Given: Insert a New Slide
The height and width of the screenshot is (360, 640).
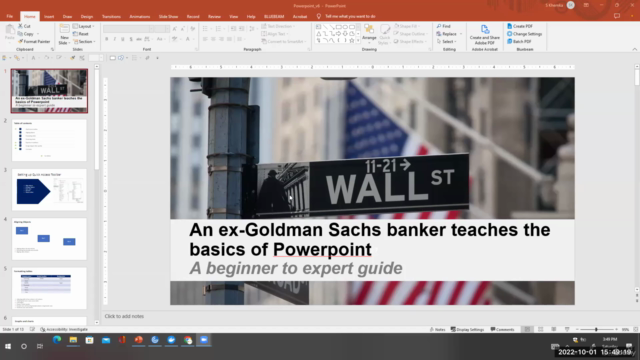Looking at the screenshot, I should [64, 34].
